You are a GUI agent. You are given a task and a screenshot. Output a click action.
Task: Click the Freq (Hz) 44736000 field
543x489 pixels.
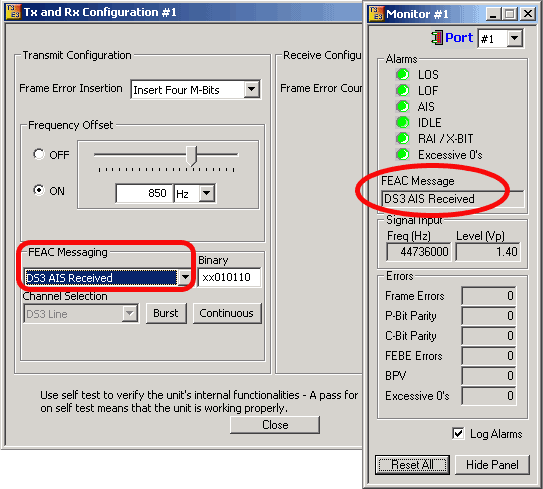pyautogui.click(x=419, y=252)
